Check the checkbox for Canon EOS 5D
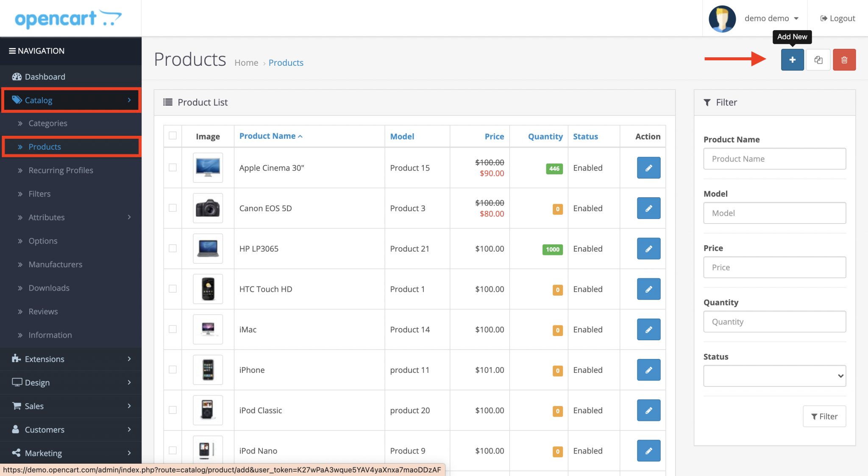 tap(172, 208)
